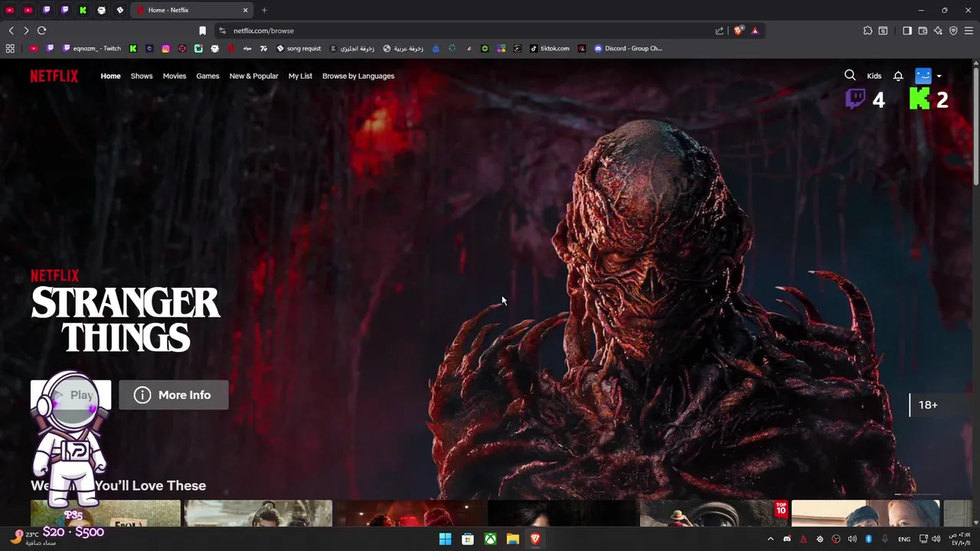Share this page icon

(x=720, y=31)
